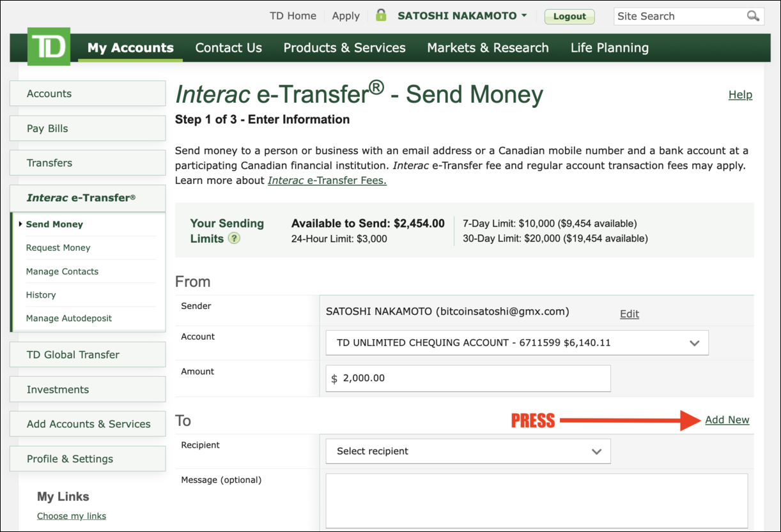The width and height of the screenshot is (781, 532).
Task: Click the Logout button
Action: [569, 17]
